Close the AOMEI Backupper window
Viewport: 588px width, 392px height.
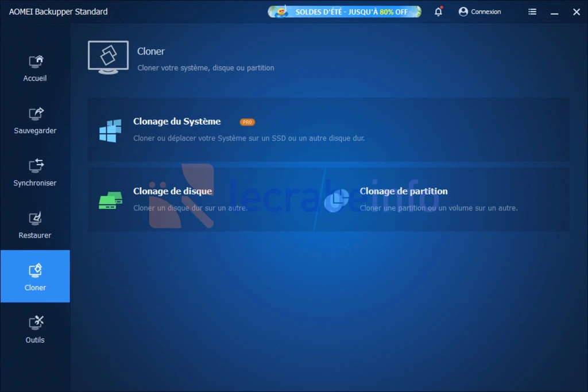click(577, 12)
